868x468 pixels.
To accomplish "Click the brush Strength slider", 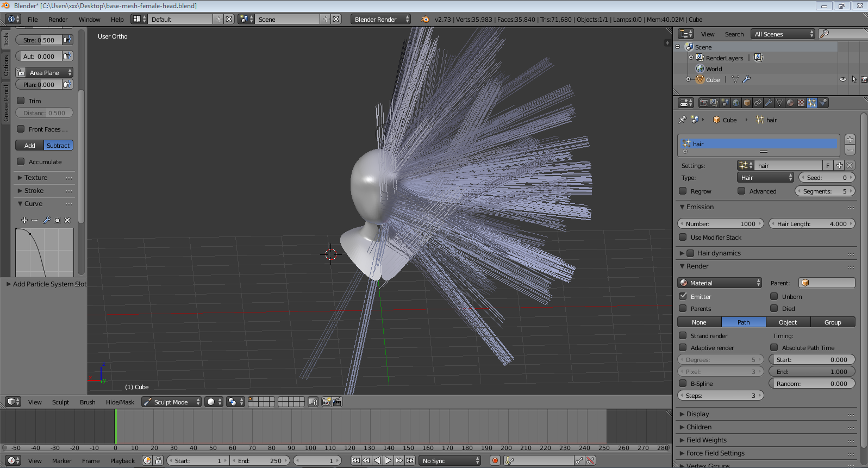I will pos(39,40).
